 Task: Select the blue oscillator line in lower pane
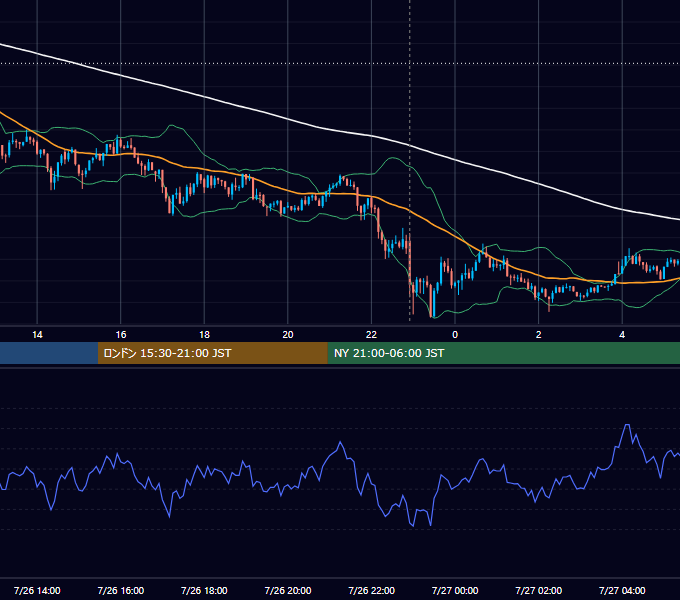[340, 443]
